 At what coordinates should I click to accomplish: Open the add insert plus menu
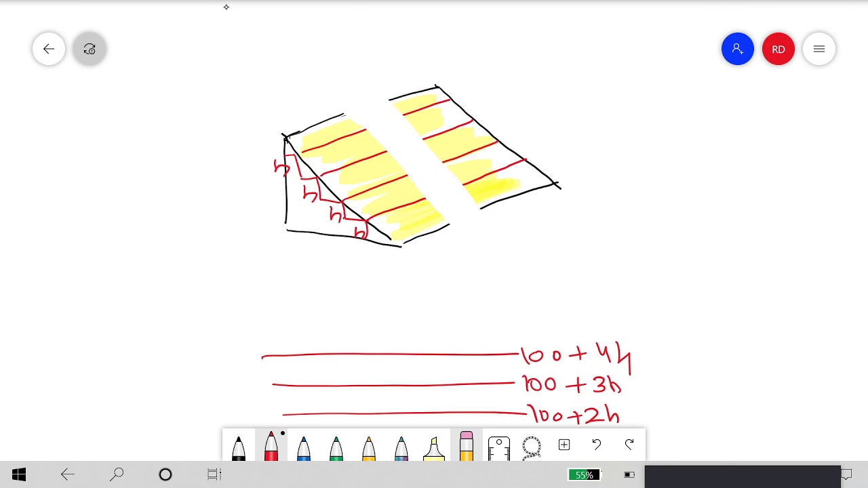[x=564, y=445]
